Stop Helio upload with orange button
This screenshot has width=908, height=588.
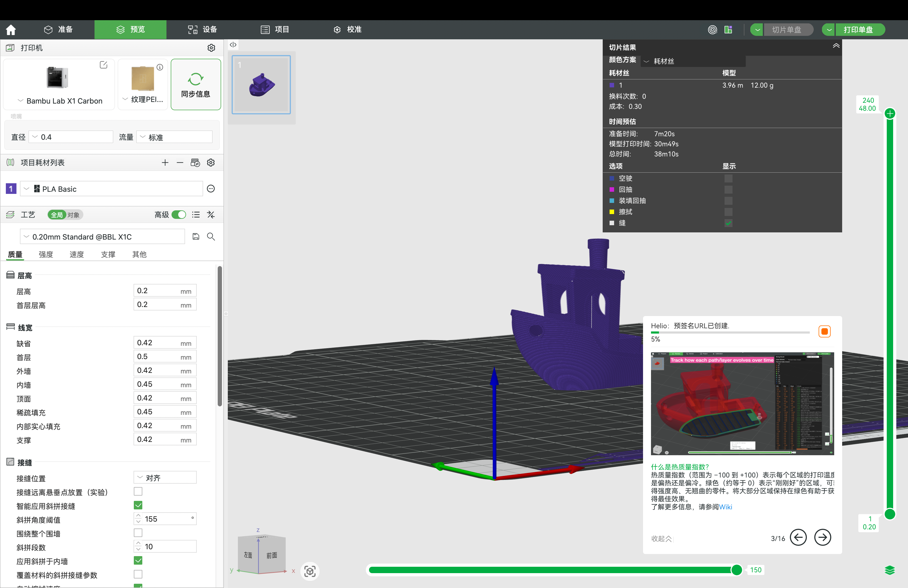pyautogui.click(x=824, y=331)
